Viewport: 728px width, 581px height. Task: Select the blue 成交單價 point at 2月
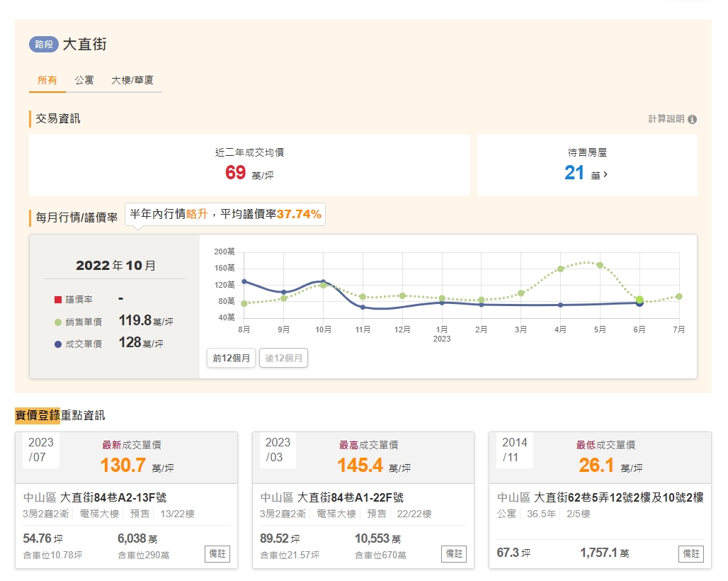(482, 305)
